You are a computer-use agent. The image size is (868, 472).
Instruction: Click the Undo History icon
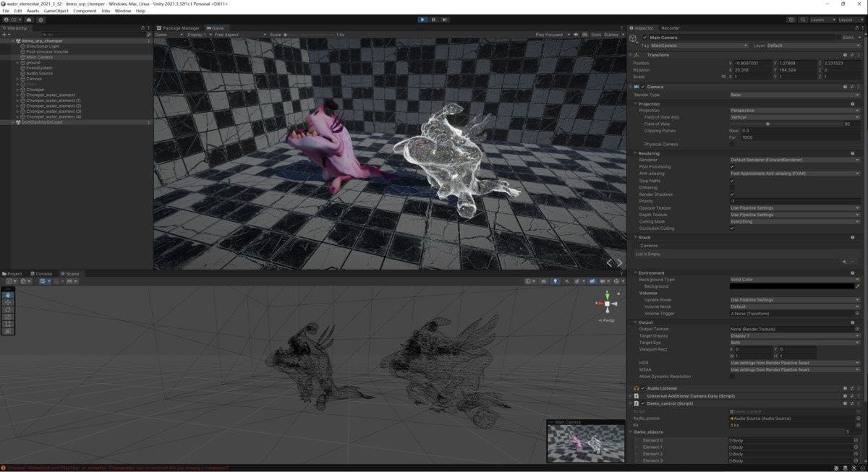pyautogui.click(x=791, y=20)
